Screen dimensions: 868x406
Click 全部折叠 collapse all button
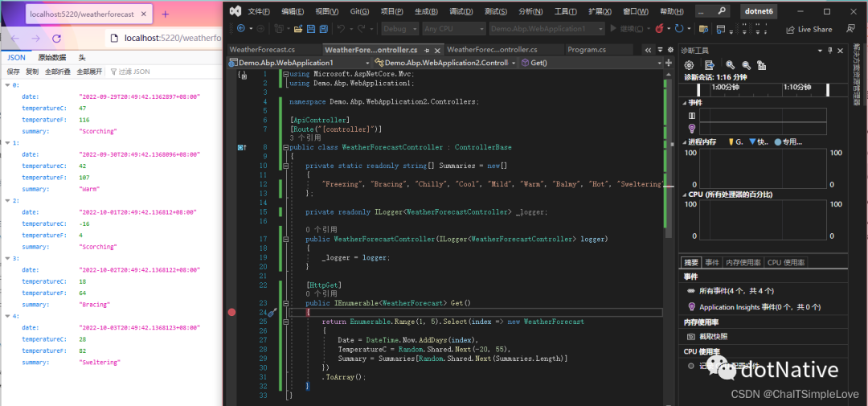pyautogui.click(x=58, y=72)
